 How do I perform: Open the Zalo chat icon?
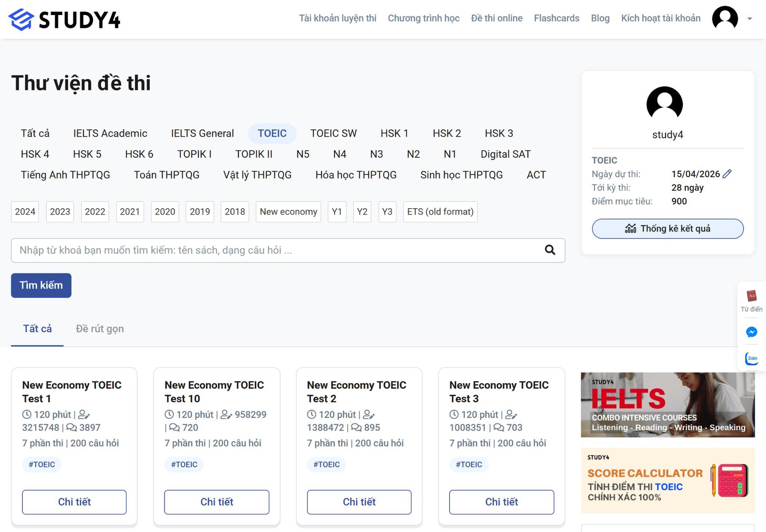click(751, 359)
